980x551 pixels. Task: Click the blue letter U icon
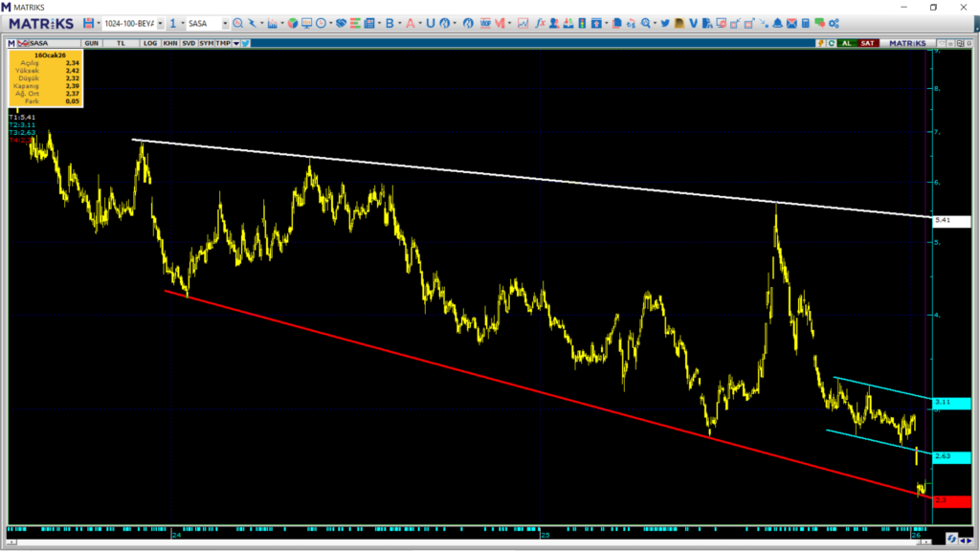(430, 23)
